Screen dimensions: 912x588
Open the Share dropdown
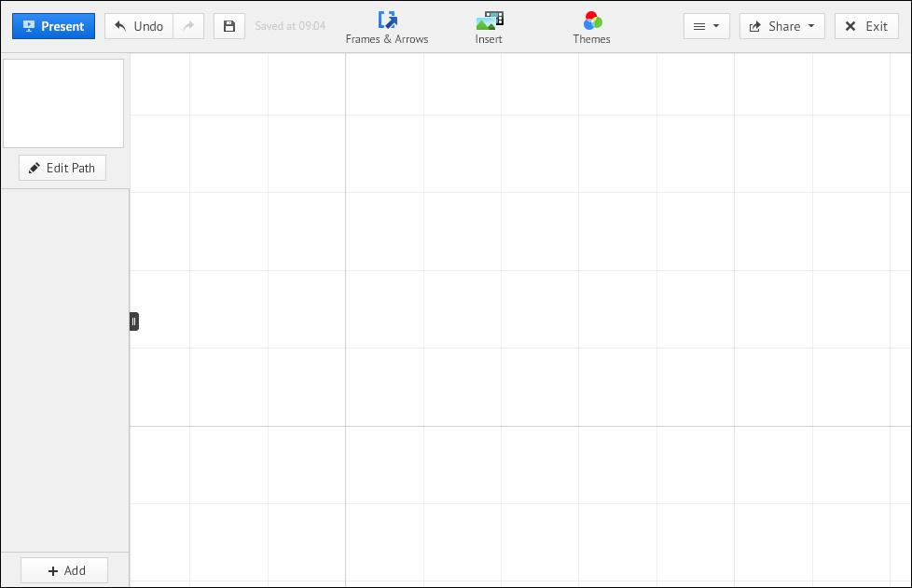click(781, 26)
